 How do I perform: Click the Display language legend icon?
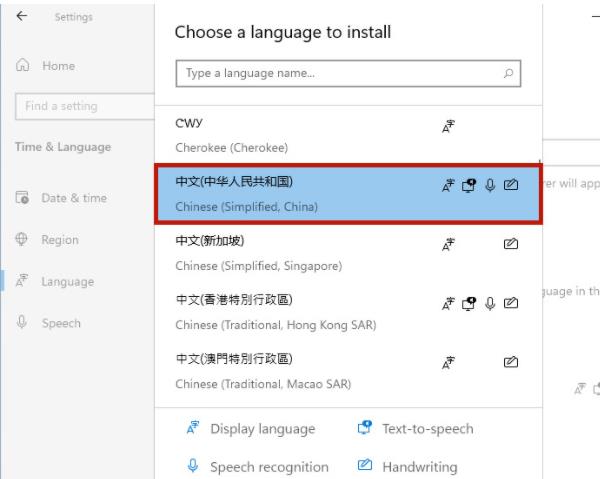point(193,427)
